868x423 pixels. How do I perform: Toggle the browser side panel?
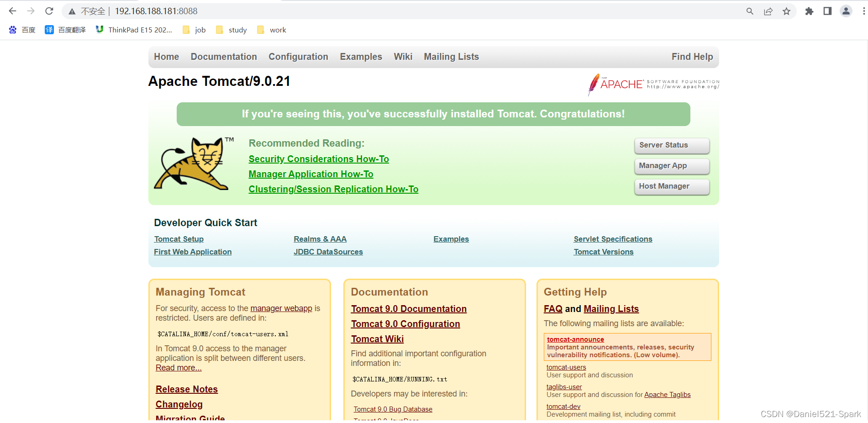pyautogui.click(x=827, y=11)
